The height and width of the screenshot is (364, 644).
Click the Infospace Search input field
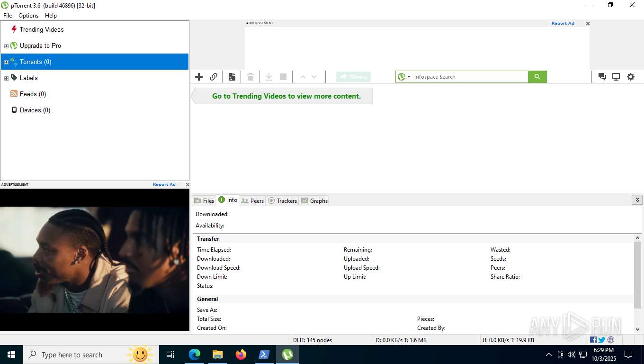470,77
